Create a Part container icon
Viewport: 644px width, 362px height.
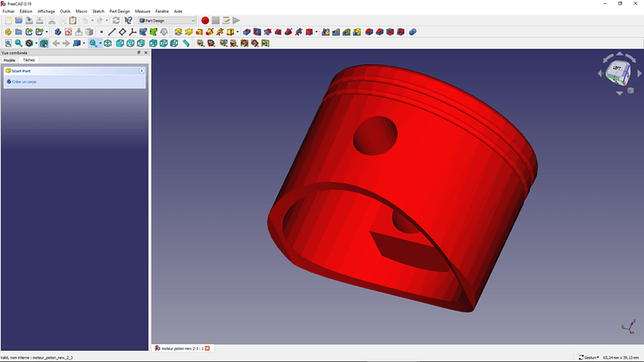pos(8,32)
